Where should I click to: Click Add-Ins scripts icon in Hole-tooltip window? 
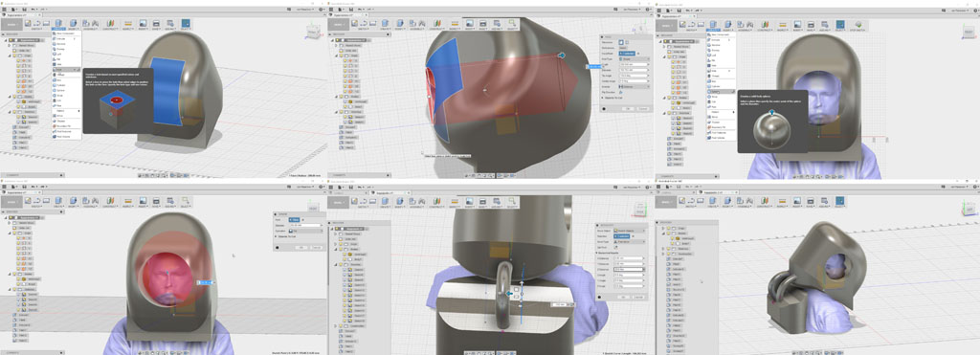click(x=170, y=23)
